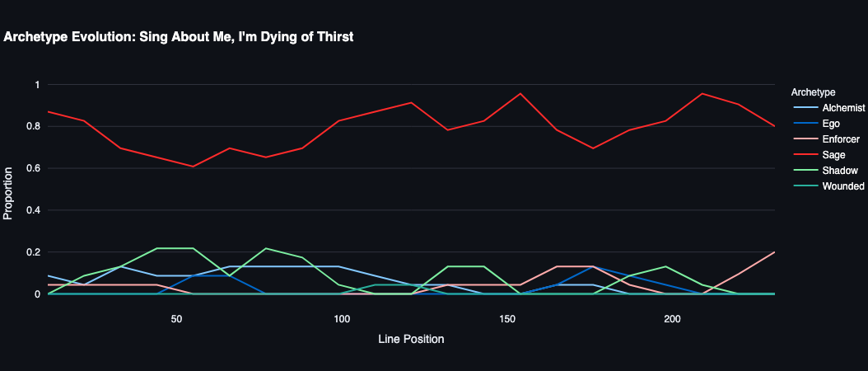The width and height of the screenshot is (868, 371).
Task: Click the light blue Alchemist legend swatch
Action: 804,108
